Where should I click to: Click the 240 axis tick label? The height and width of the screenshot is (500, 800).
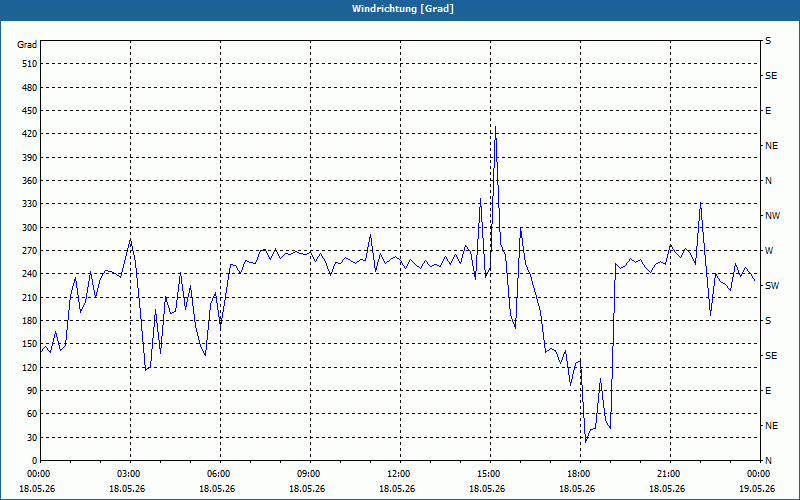pyautogui.click(x=30, y=274)
